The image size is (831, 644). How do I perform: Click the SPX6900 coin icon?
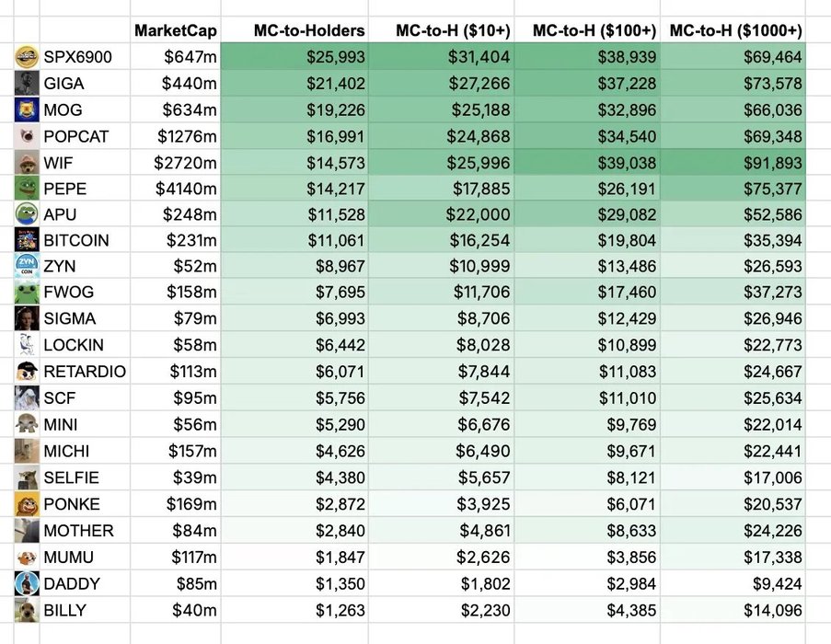click(27, 57)
